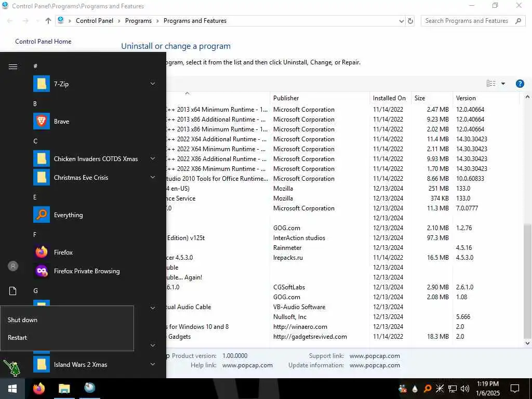Expand the Chicken Invaders COTDS Xmas chevron
The height and width of the screenshot is (399, 532).
tap(153, 158)
